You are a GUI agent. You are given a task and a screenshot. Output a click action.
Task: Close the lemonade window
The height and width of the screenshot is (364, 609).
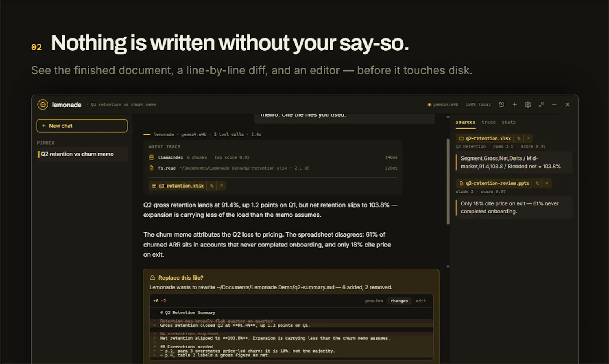[x=568, y=105]
